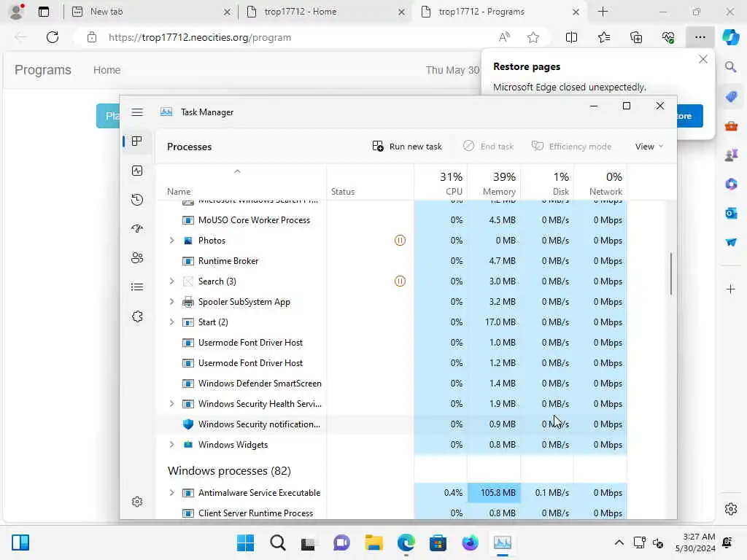Expand the Photos process group
The width and height of the screenshot is (747, 560).
tap(172, 241)
